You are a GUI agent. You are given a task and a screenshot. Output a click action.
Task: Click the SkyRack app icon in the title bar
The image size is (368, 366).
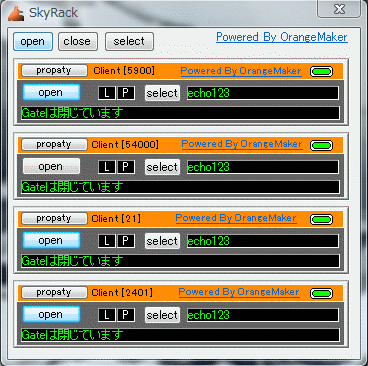tap(16, 14)
